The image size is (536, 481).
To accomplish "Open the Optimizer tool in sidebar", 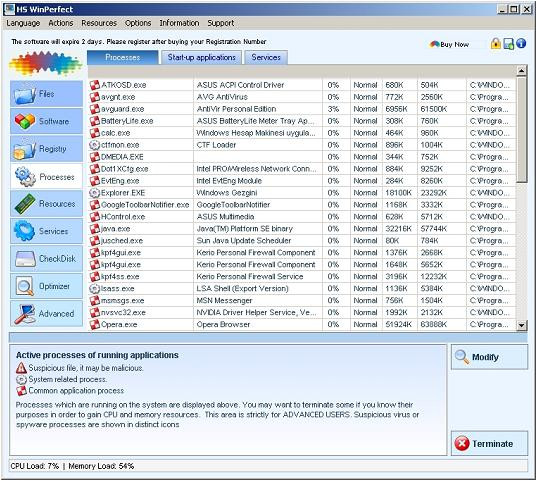I will pyautogui.click(x=46, y=286).
